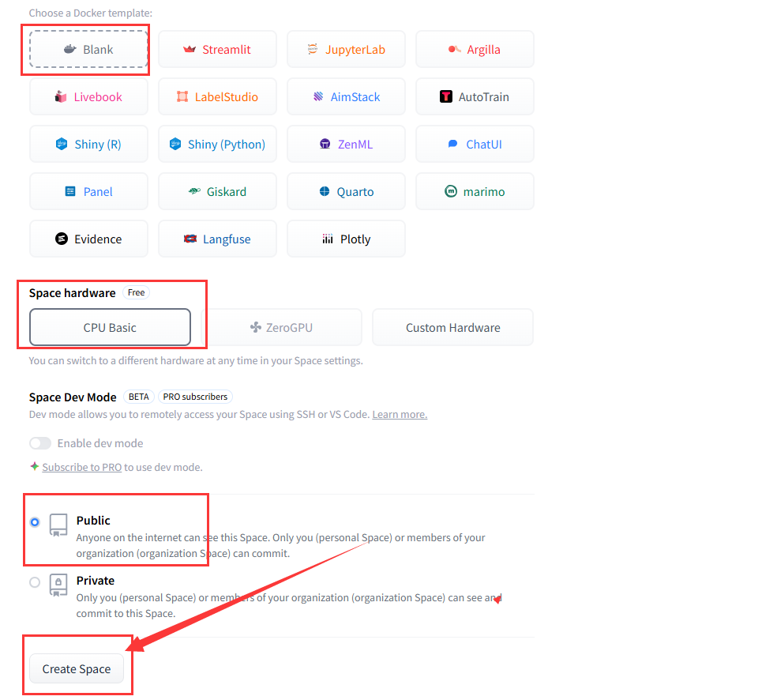
Task: Choose the Livebook template
Action: [x=88, y=96]
